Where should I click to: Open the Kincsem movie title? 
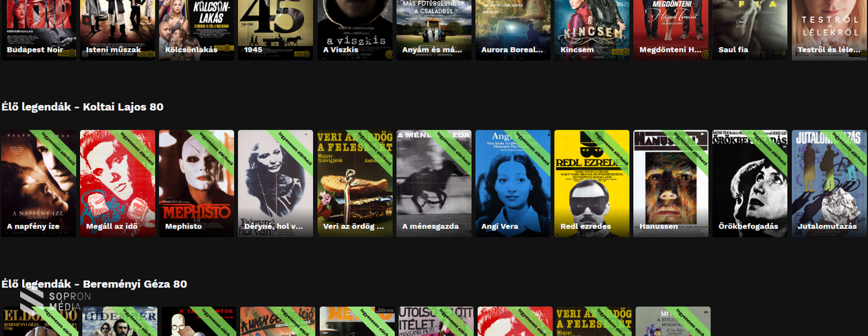(578, 50)
